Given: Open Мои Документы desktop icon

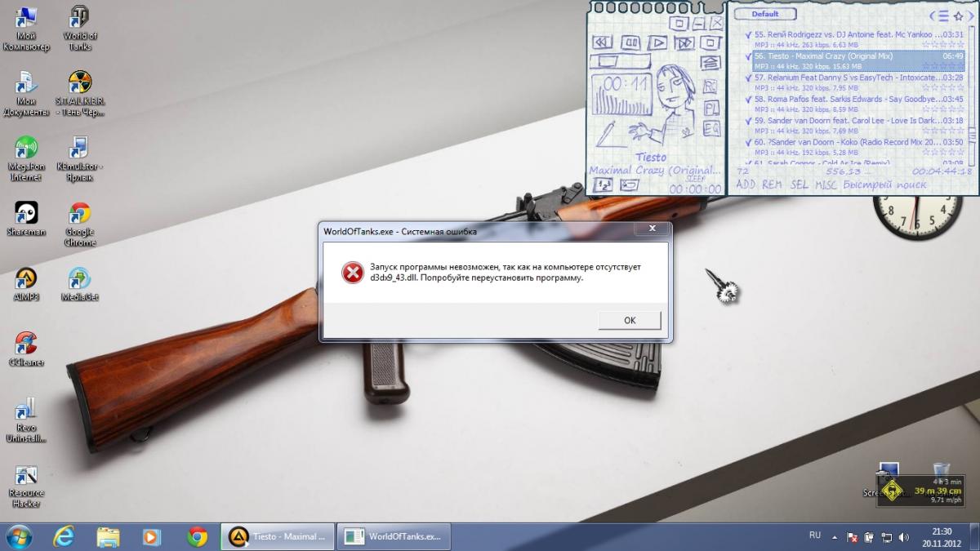Looking at the screenshot, I should (26, 93).
